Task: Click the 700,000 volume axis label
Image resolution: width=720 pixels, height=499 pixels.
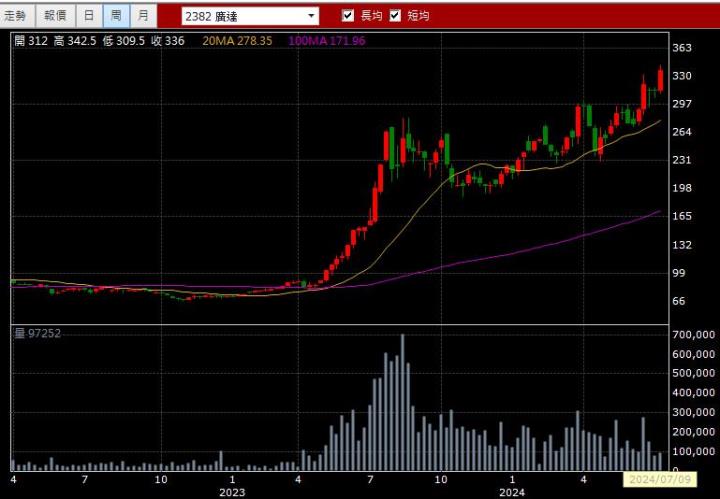Action: 693,334
